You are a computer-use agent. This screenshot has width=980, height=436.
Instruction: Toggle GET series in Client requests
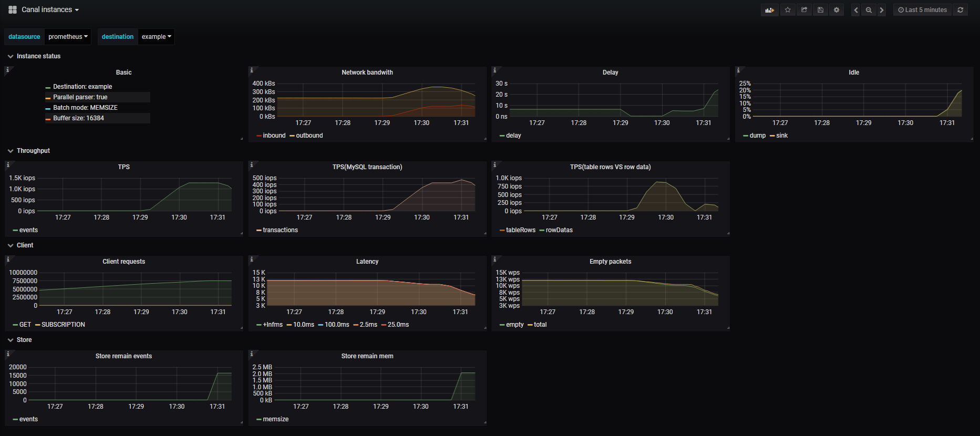(x=25, y=325)
